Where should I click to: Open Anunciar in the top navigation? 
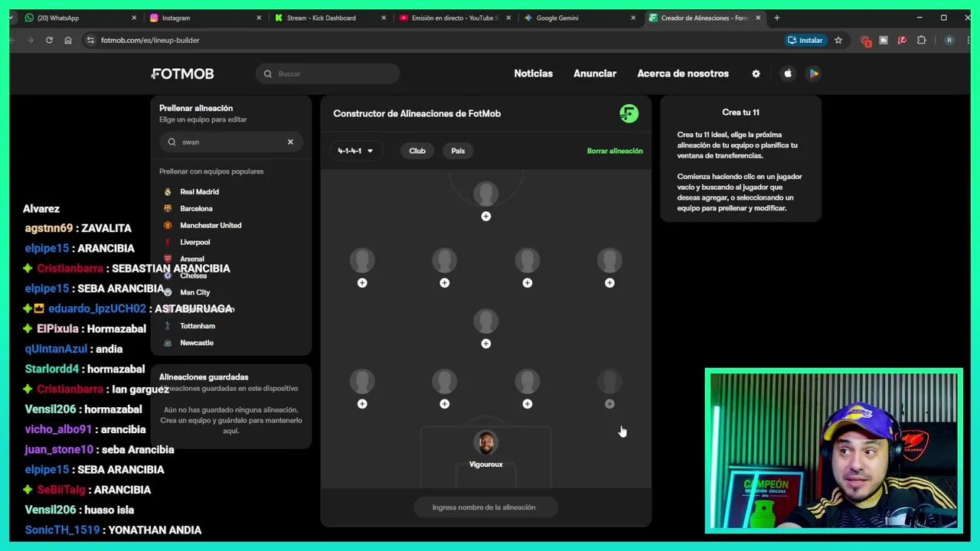point(595,73)
